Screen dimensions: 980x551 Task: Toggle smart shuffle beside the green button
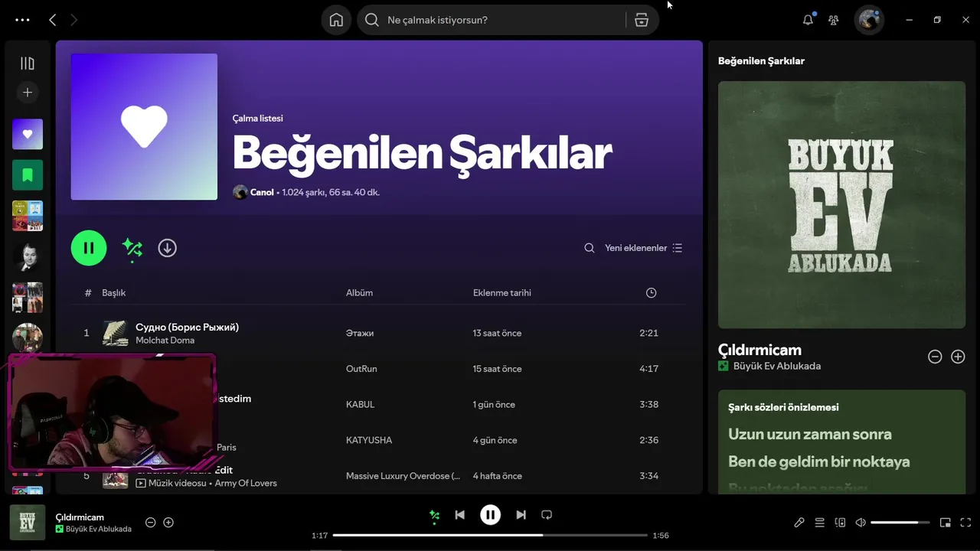132,248
